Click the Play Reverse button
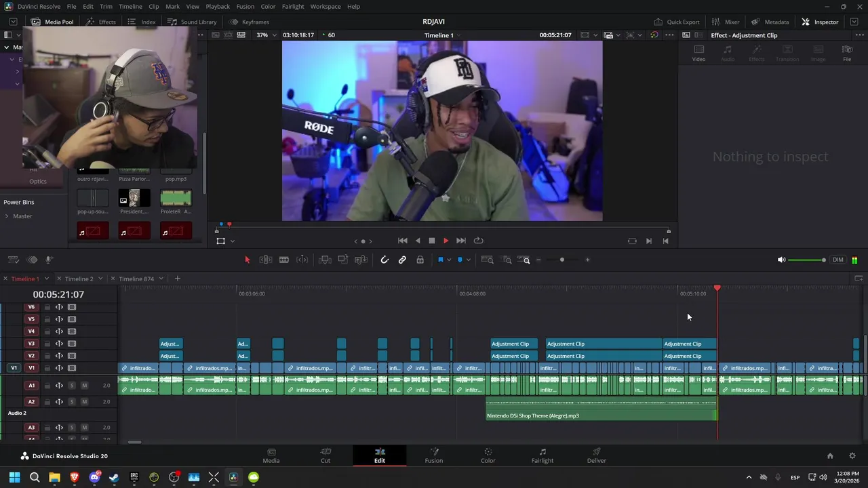The height and width of the screenshot is (488, 868). pyautogui.click(x=418, y=241)
